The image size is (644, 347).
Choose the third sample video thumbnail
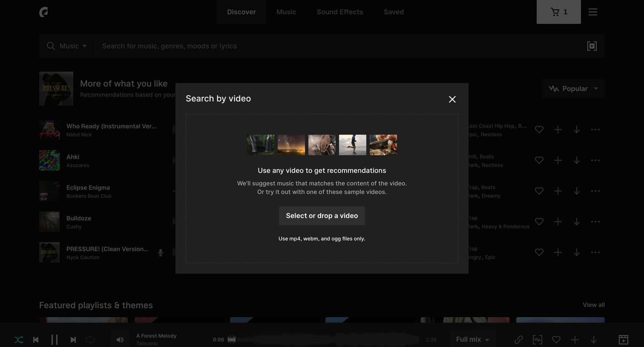pos(322,145)
